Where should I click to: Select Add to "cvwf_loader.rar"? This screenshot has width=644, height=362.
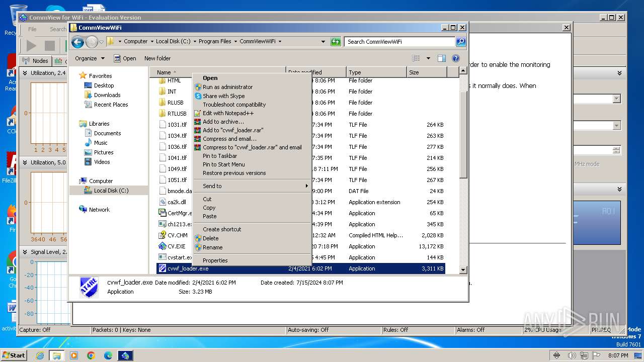pos(233,130)
